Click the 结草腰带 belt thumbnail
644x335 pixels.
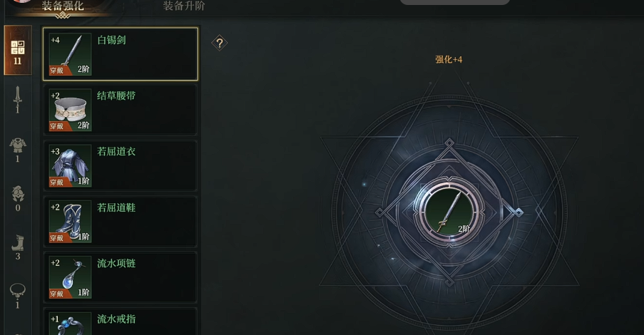pos(70,110)
